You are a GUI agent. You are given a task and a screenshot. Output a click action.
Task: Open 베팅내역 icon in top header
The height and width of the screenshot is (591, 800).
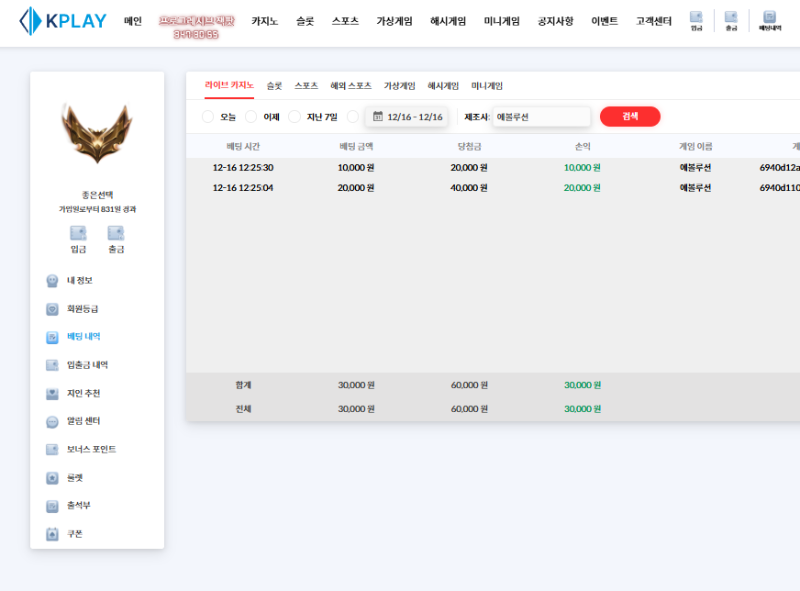click(x=769, y=20)
